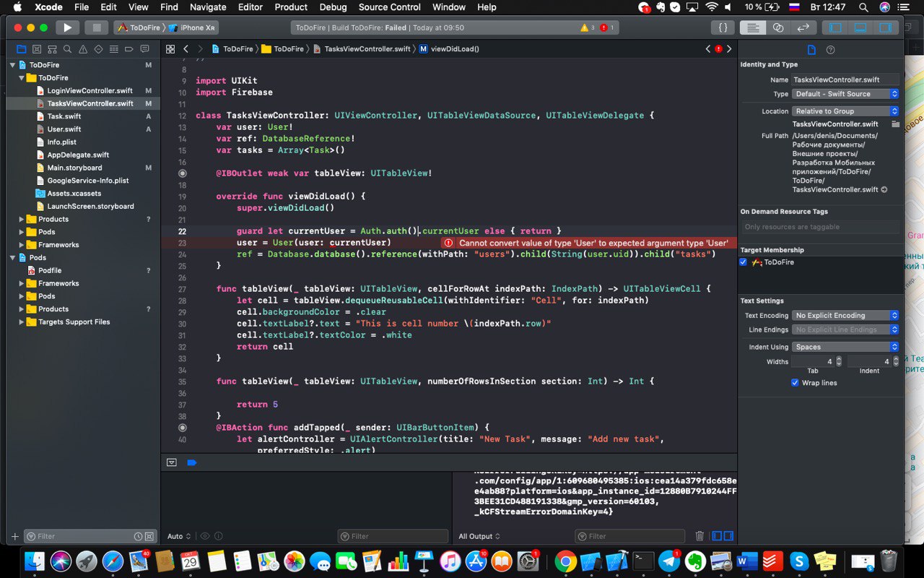
Task: Clear the console with trash icon
Action: click(x=699, y=536)
